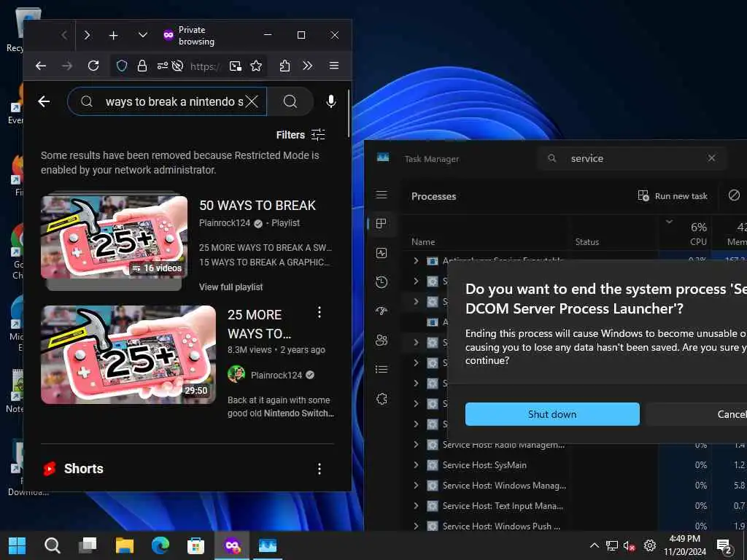
Task: Open the Windows Start menu
Action: (x=18, y=545)
